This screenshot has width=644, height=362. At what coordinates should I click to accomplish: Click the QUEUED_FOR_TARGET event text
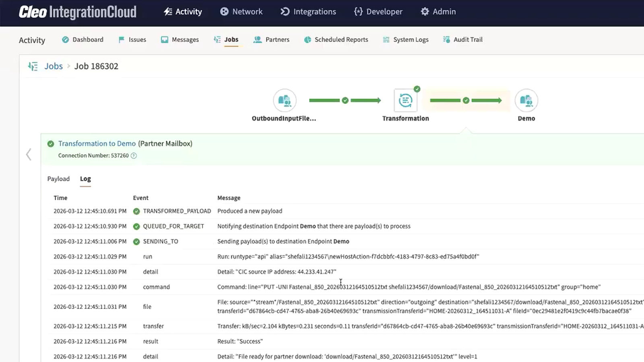click(x=173, y=226)
